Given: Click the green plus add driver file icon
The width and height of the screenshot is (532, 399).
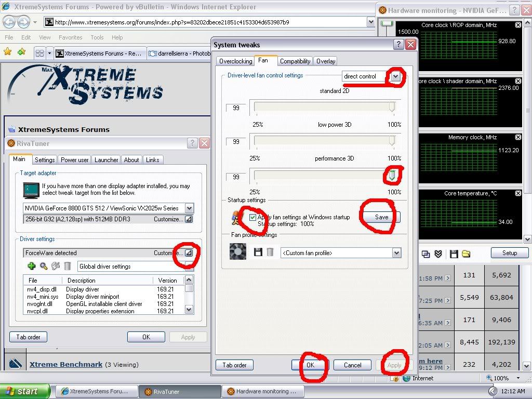Looking at the screenshot, I should 32,266.
